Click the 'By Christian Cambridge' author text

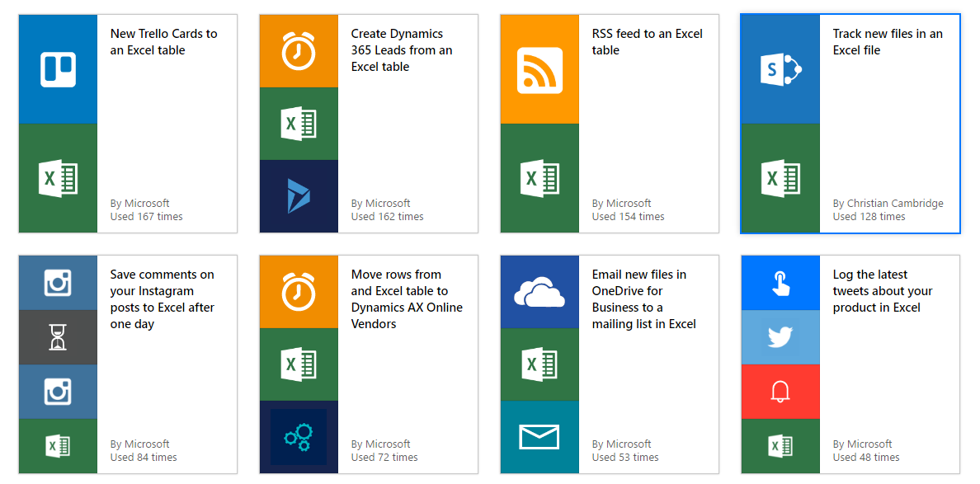click(x=888, y=203)
